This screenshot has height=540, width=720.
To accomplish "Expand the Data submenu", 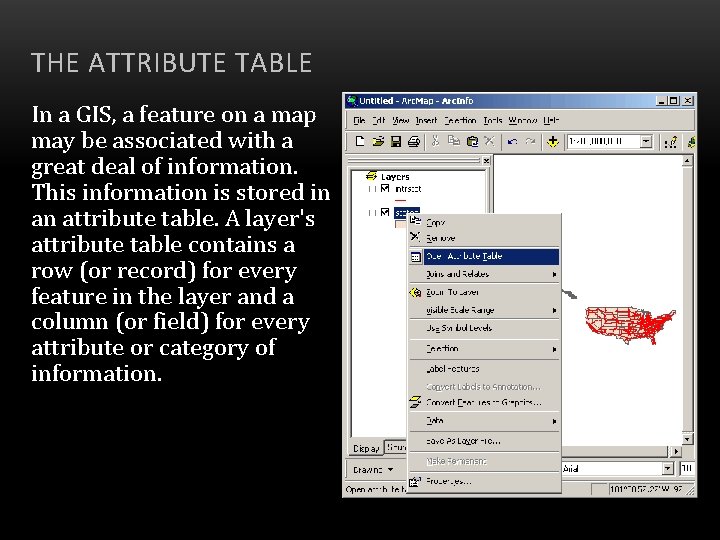I will (x=554, y=421).
